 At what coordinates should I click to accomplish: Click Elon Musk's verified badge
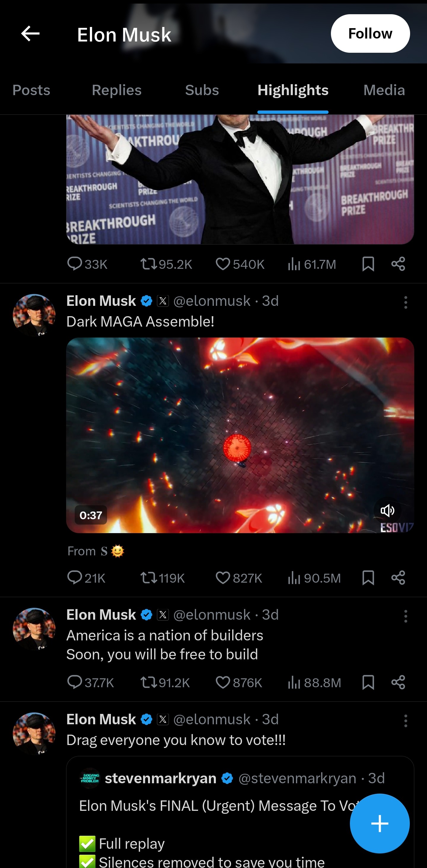click(146, 300)
